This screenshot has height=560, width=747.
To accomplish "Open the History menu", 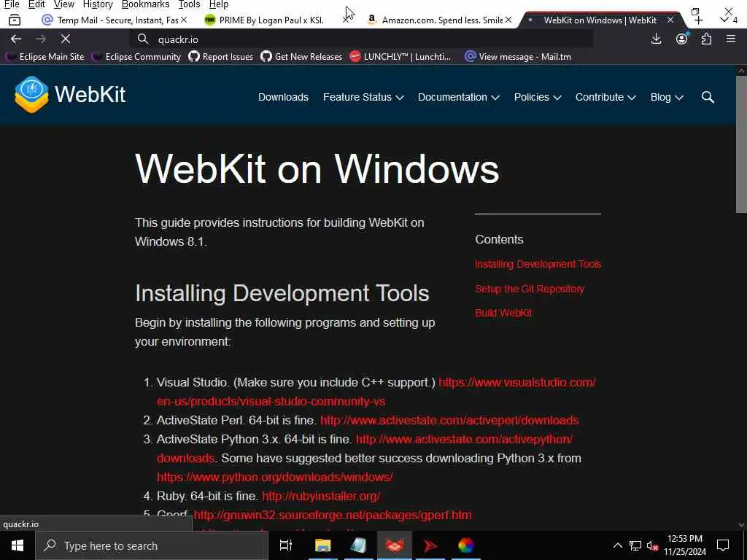I will click(x=98, y=4).
